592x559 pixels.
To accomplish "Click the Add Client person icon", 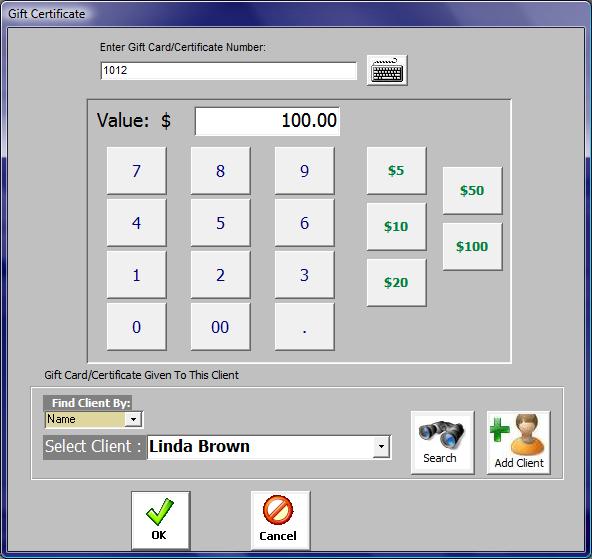I will (518, 442).
